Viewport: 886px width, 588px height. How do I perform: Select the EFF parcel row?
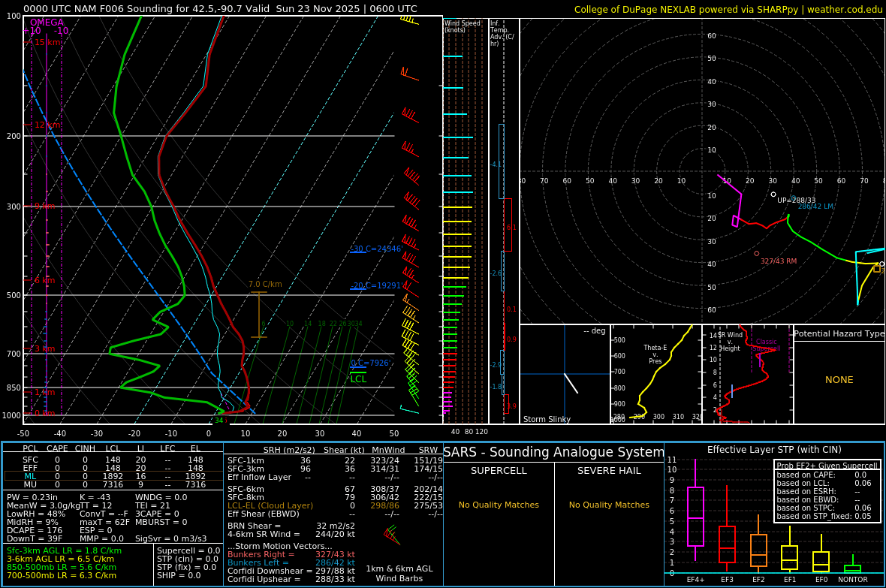[x=113, y=468]
